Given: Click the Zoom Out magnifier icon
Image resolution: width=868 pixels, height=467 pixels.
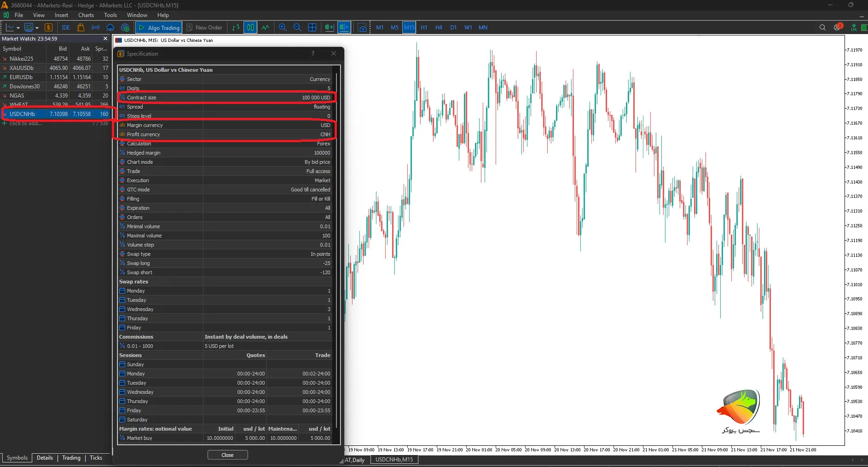Looking at the screenshot, I should coord(297,28).
